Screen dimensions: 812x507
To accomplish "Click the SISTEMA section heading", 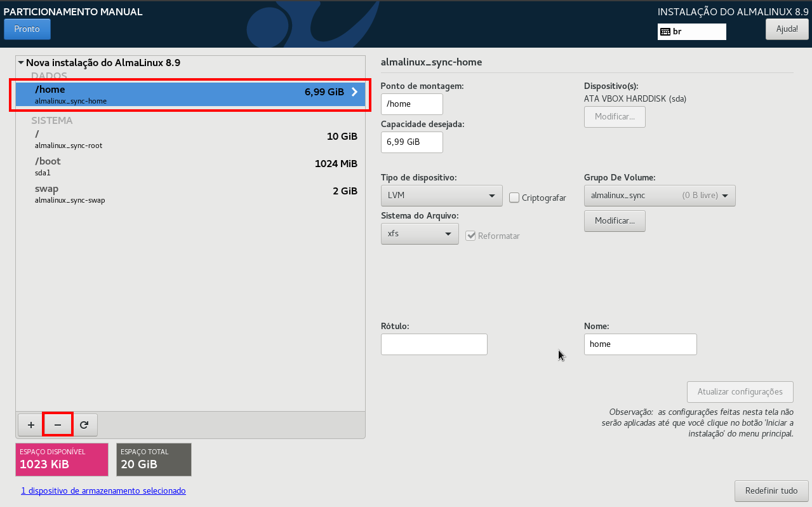I will click(x=52, y=120).
